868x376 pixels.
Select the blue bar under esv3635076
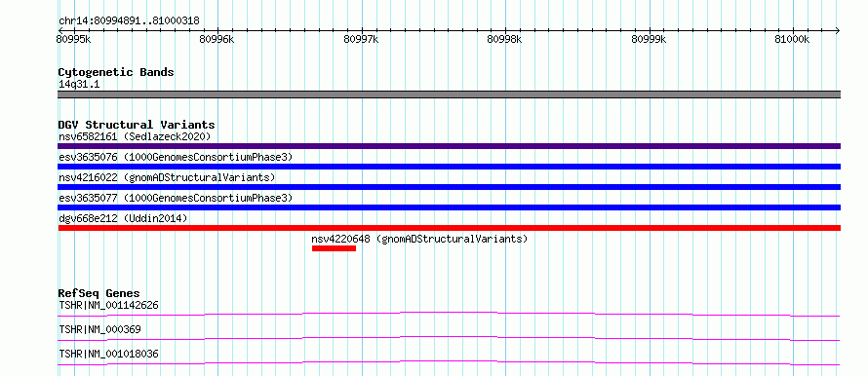[449, 167]
